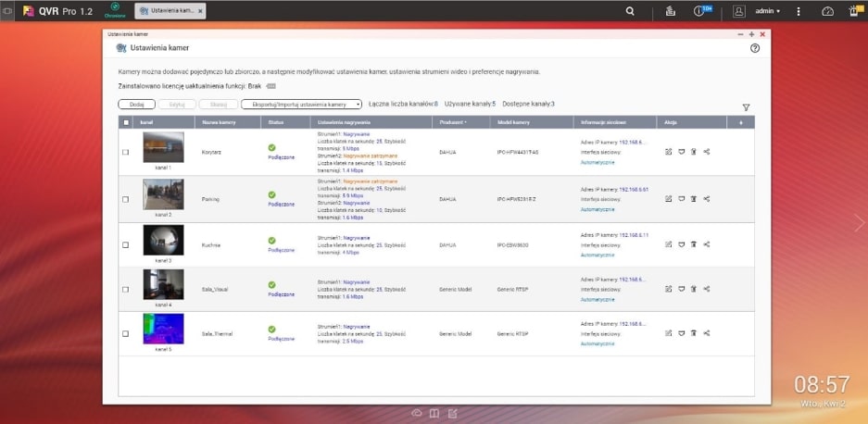Click the Dodaj button
This screenshot has height=424, width=868.
tap(137, 104)
